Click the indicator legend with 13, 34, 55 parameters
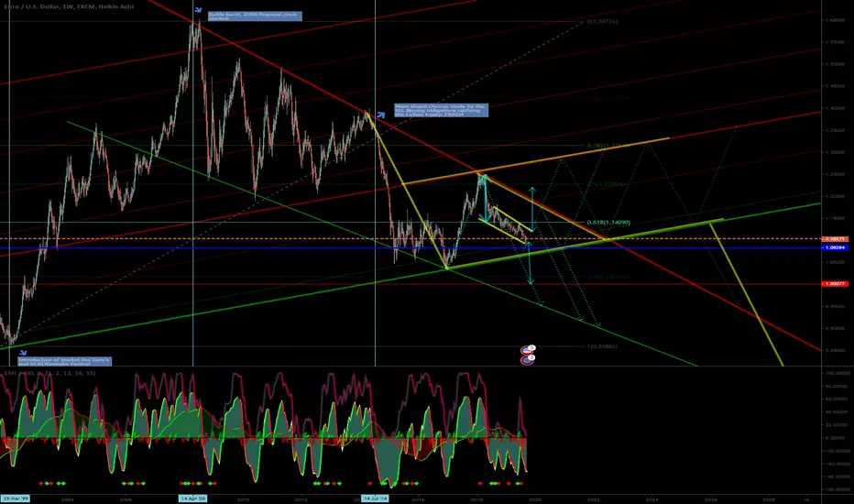Viewport: 854px width, 504px height. (49, 373)
